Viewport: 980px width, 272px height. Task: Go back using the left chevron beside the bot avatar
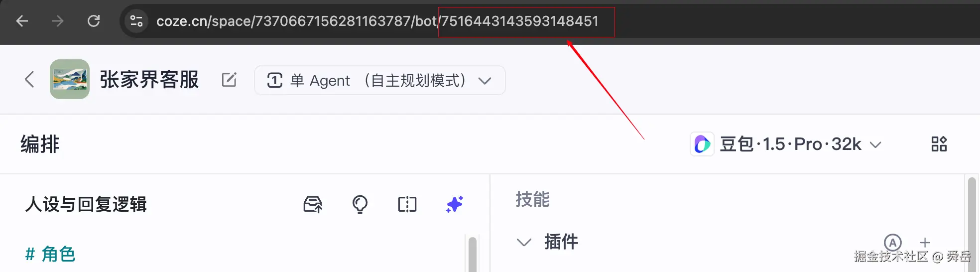pyautogui.click(x=30, y=79)
